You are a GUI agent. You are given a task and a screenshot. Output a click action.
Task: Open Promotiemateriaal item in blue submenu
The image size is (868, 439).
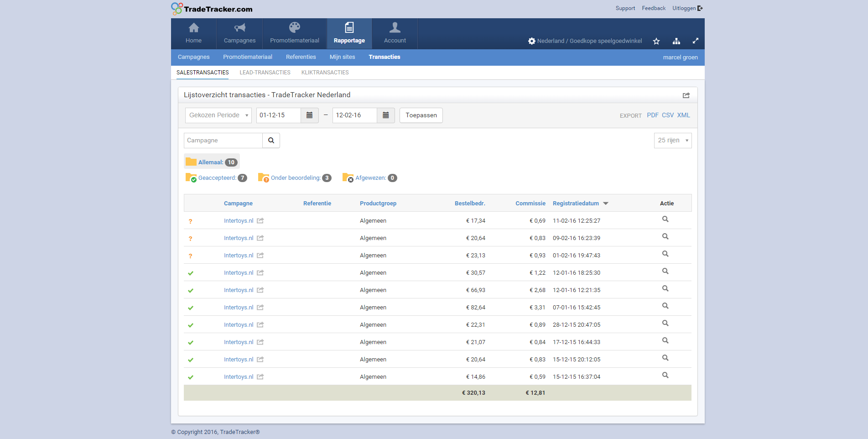248,57
